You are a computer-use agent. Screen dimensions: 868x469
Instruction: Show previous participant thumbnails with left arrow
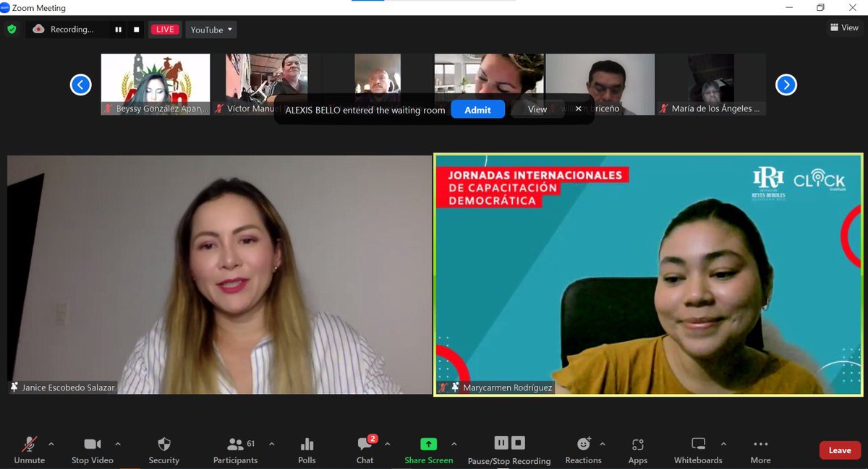click(x=80, y=85)
